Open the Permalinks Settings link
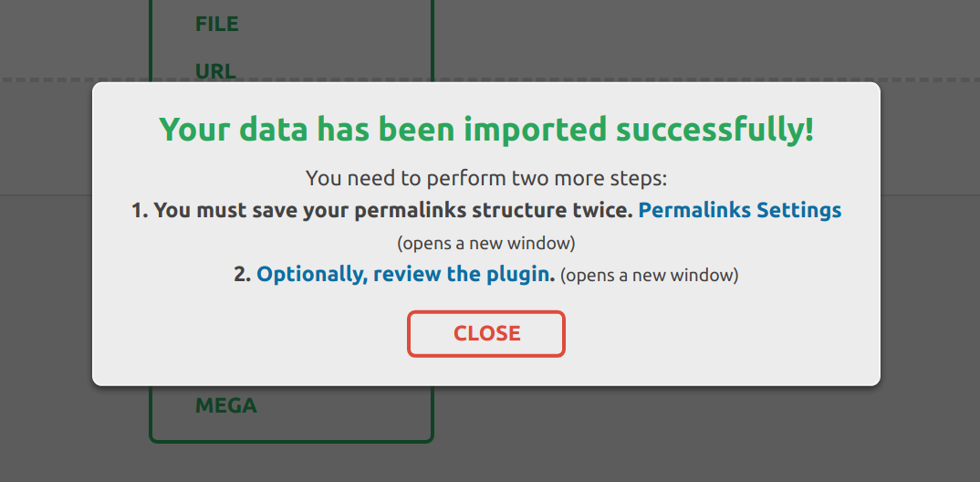Viewport: 980px width, 482px height. click(739, 210)
